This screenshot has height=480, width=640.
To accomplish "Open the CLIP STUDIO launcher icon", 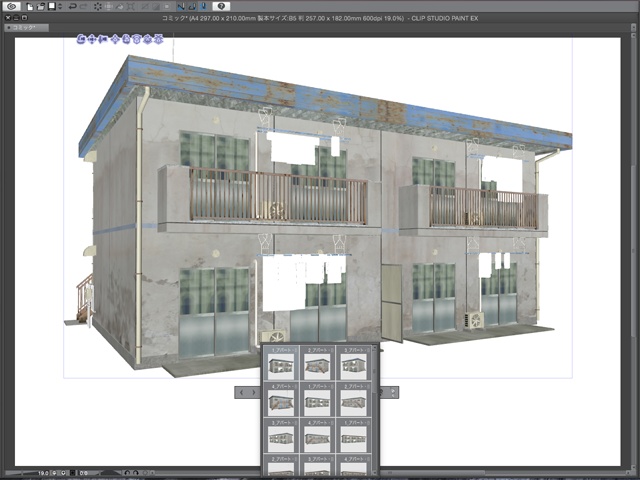I will pos(12,6).
